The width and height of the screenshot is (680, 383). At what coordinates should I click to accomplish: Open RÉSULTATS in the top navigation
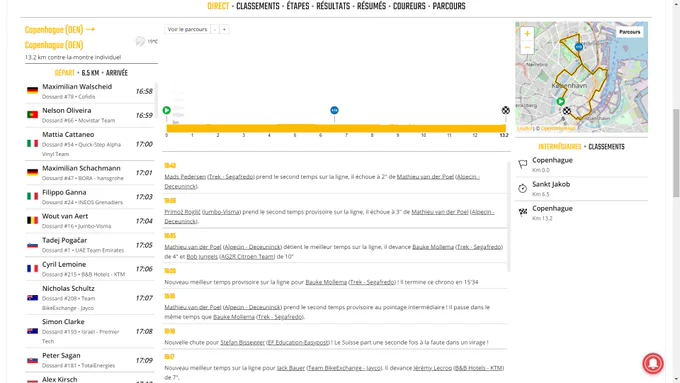coord(333,6)
